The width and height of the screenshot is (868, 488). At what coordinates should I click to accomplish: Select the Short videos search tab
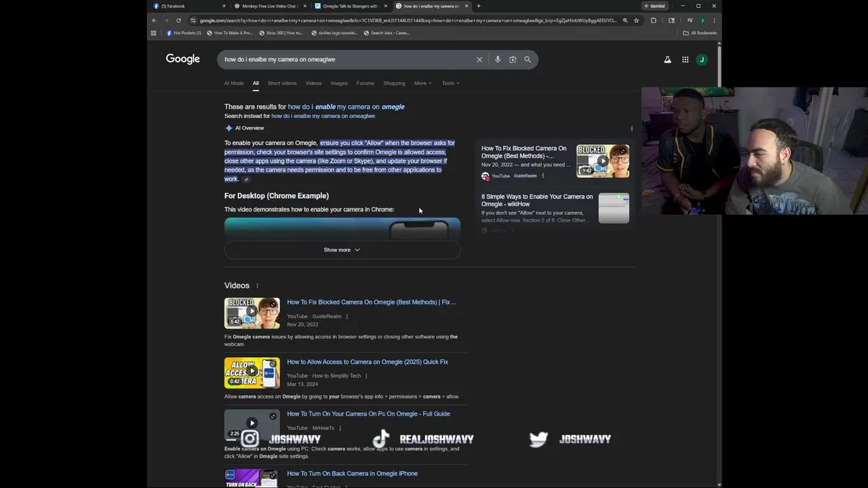282,83
